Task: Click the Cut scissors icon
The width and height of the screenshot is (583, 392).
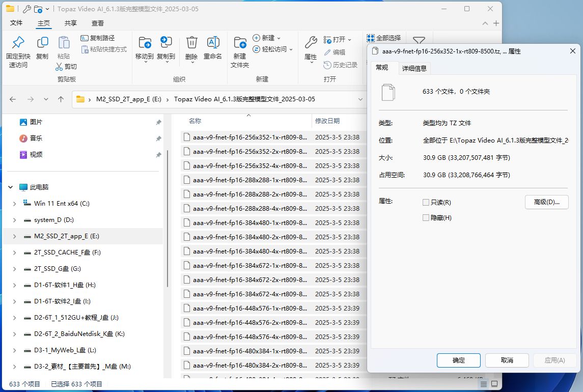Action: coord(59,67)
